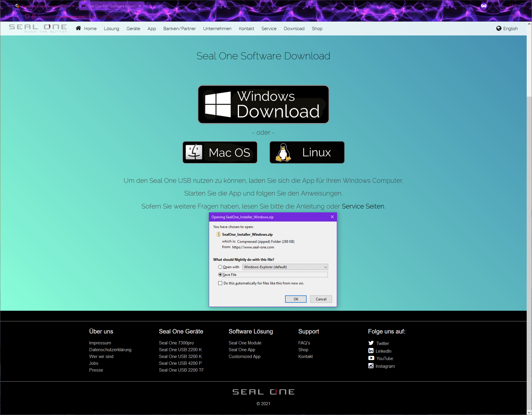Image resolution: width=532 pixels, height=415 pixels.
Task: Click the bookmark star icon
Action: pyautogui.click(x=515, y=17)
